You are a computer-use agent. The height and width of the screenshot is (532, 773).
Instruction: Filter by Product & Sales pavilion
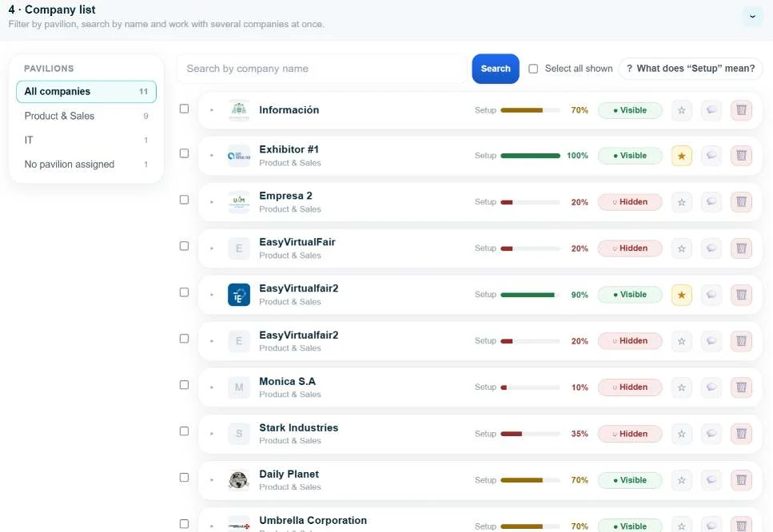[86, 116]
